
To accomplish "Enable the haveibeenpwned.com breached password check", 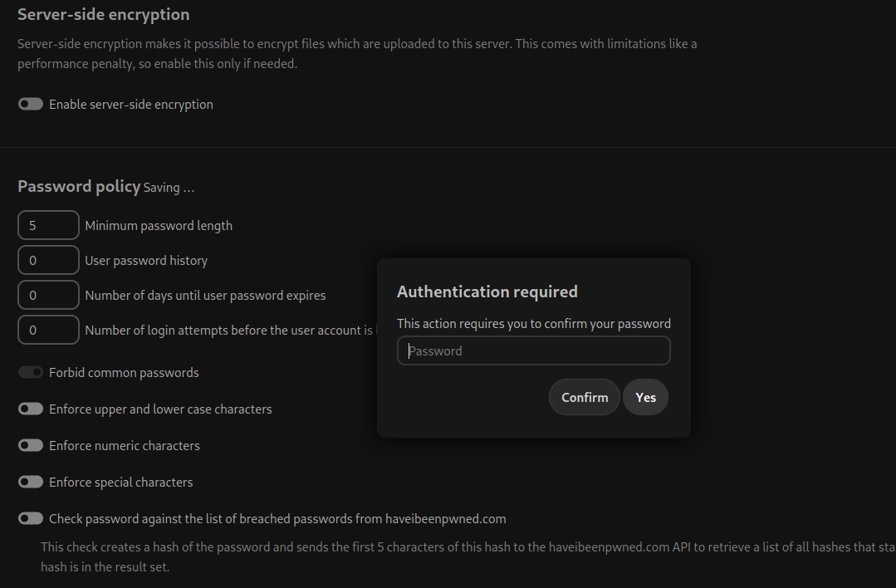I will tap(30, 518).
